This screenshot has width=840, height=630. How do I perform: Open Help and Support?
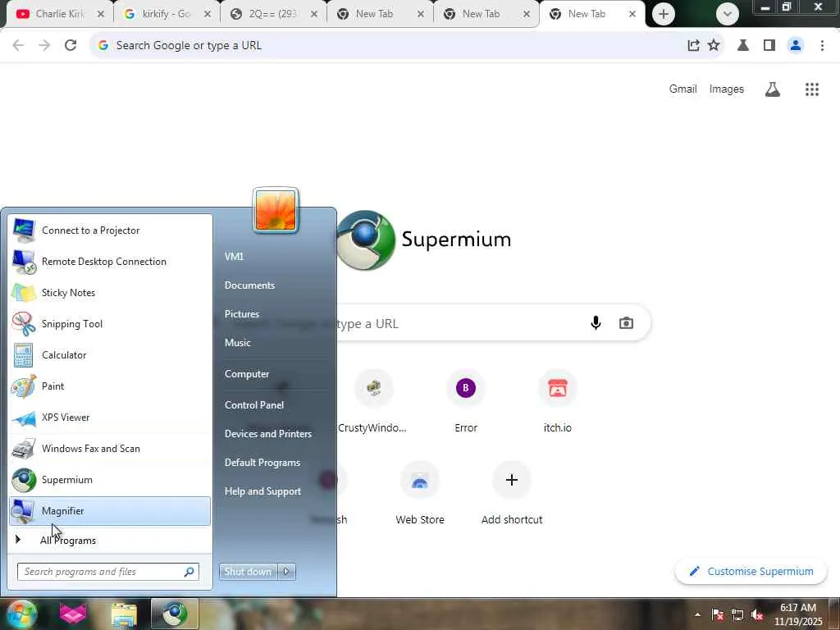[x=262, y=491]
